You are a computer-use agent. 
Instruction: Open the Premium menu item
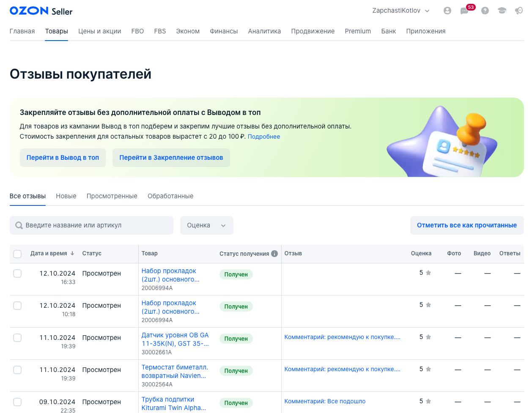pos(358,31)
